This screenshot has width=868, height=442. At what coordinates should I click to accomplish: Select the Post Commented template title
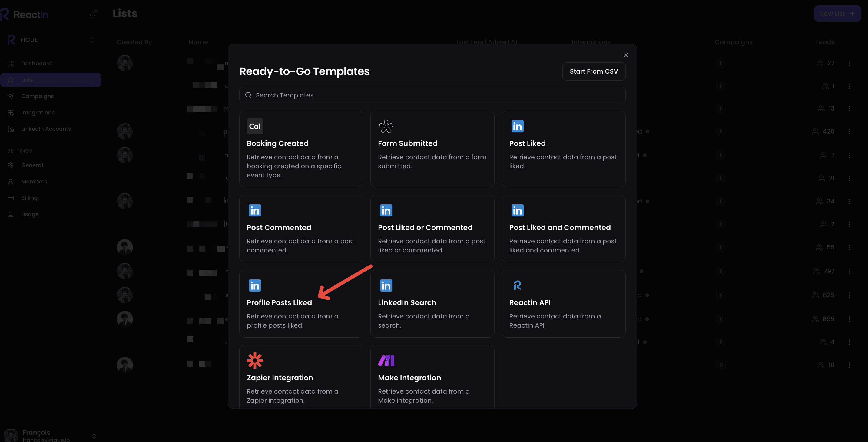tap(279, 228)
